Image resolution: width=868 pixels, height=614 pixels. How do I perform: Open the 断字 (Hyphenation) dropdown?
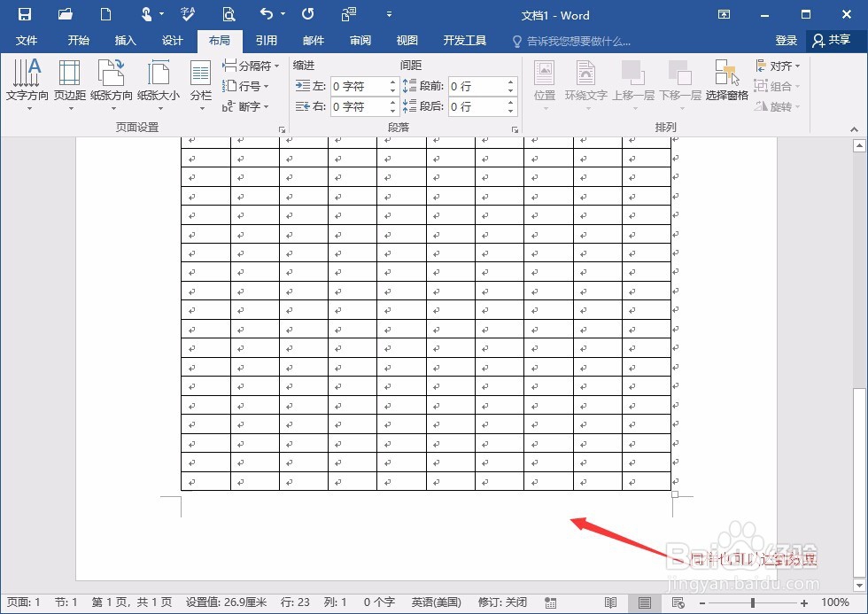point(247,105)
